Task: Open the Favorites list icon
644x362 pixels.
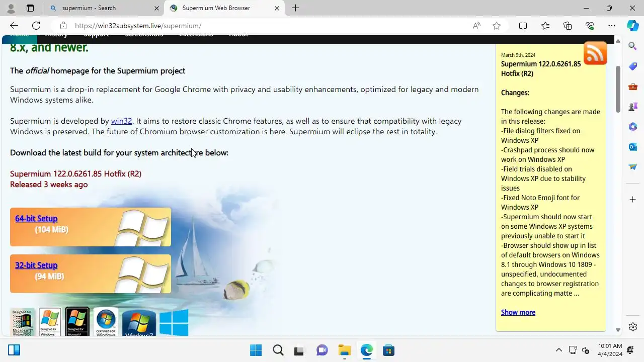Action: 545,26
